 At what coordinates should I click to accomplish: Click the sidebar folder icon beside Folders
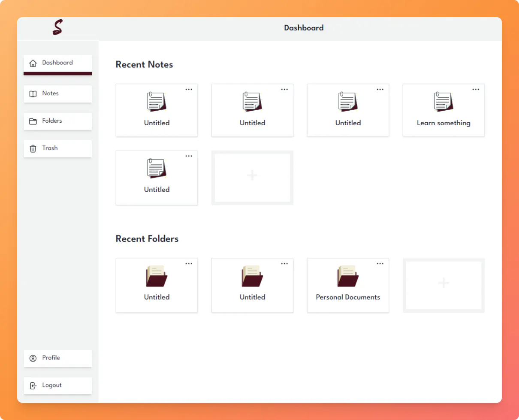click(33, 121)
